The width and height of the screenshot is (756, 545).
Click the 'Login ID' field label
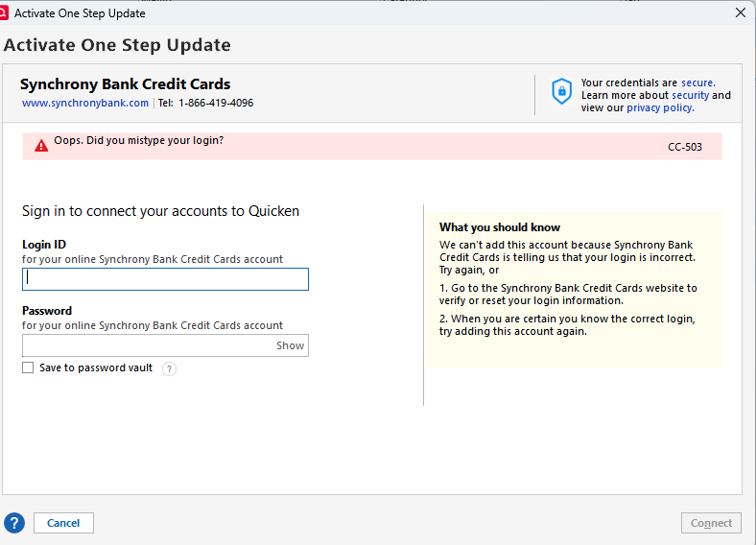pos(44,245)
